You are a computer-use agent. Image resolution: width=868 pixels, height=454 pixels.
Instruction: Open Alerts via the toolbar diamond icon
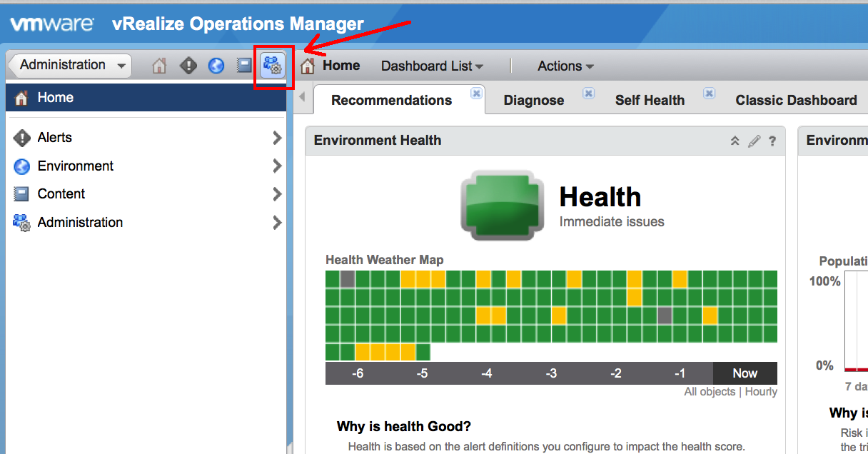[188, 66]
